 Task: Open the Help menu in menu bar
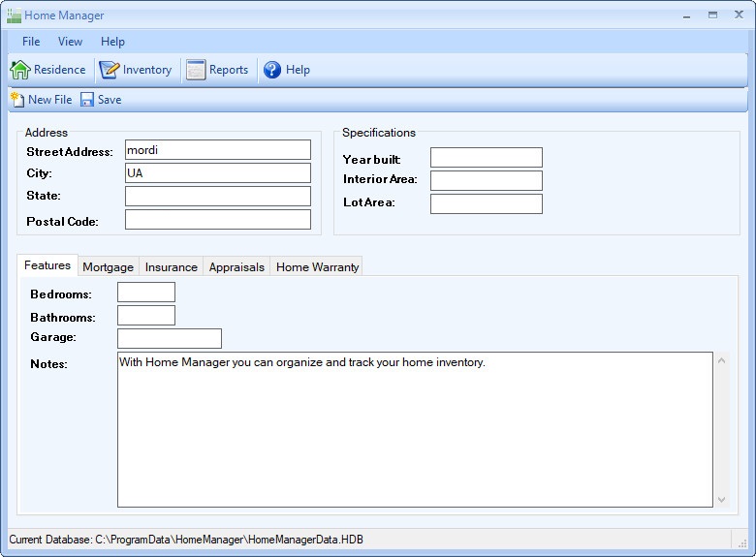[x=112, y=42]
